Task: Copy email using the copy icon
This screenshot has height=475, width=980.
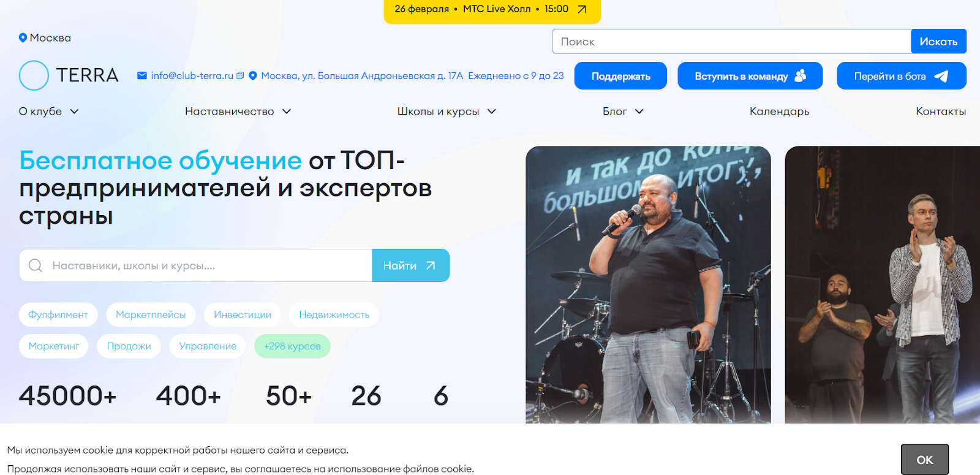Action: point(240,75)
